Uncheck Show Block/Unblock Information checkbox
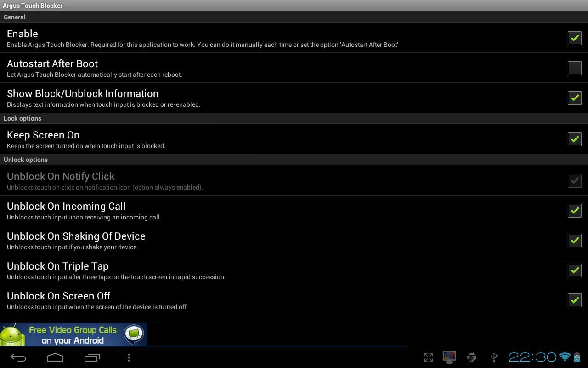Viewport: 588px width, 368px height. pos(574,98)
